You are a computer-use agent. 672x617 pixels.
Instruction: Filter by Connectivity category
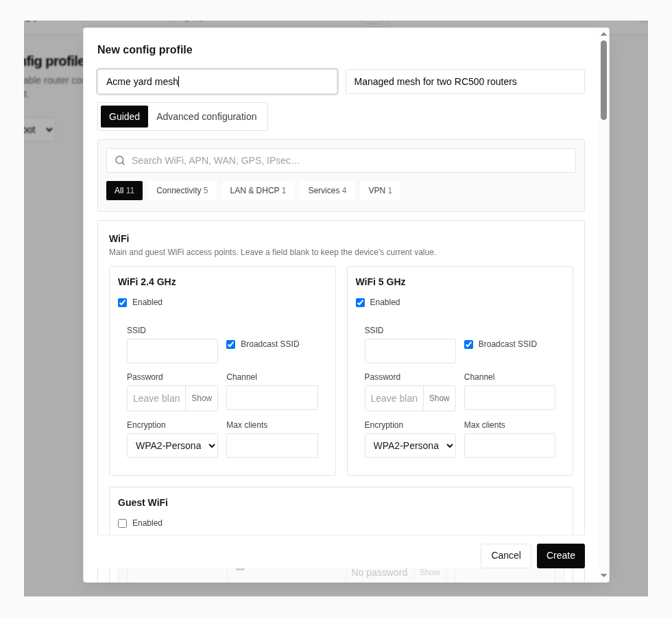(182, 191)
